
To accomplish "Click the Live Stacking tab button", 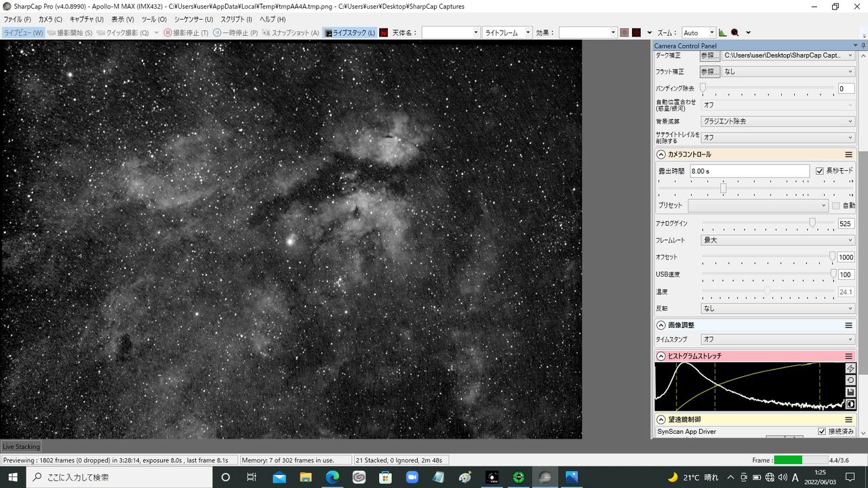I will click(21, 447).
